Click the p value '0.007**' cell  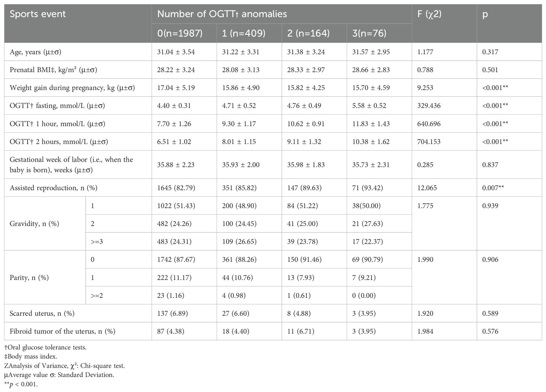click(x=493, y=188)
